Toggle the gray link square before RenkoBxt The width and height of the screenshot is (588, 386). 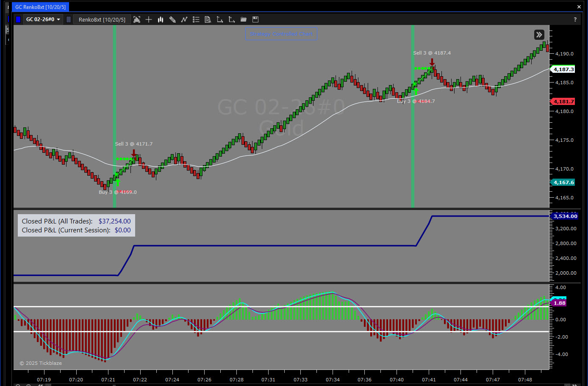(69, 19)
